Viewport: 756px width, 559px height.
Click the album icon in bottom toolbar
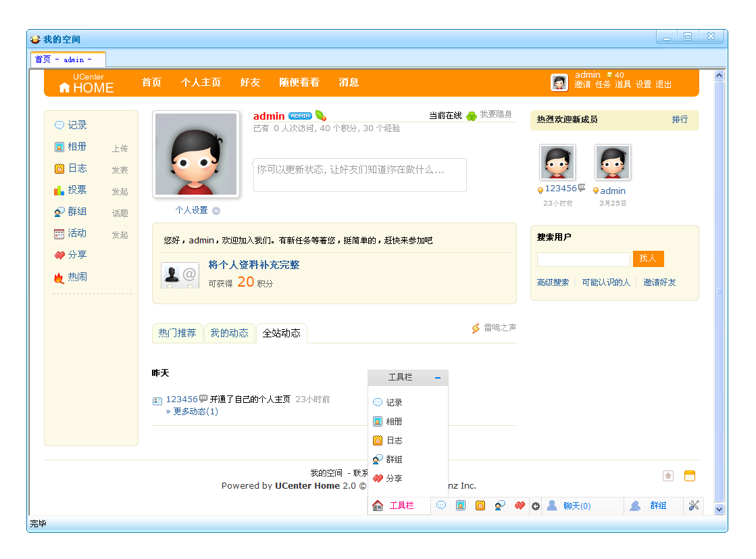pyautogui.click(x=461, y=506)
